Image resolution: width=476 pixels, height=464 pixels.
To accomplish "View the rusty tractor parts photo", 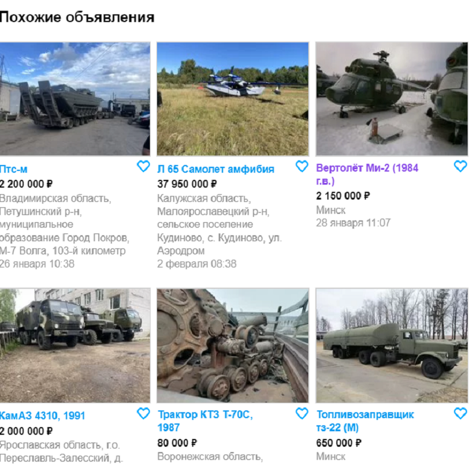I will click(233, 346).
